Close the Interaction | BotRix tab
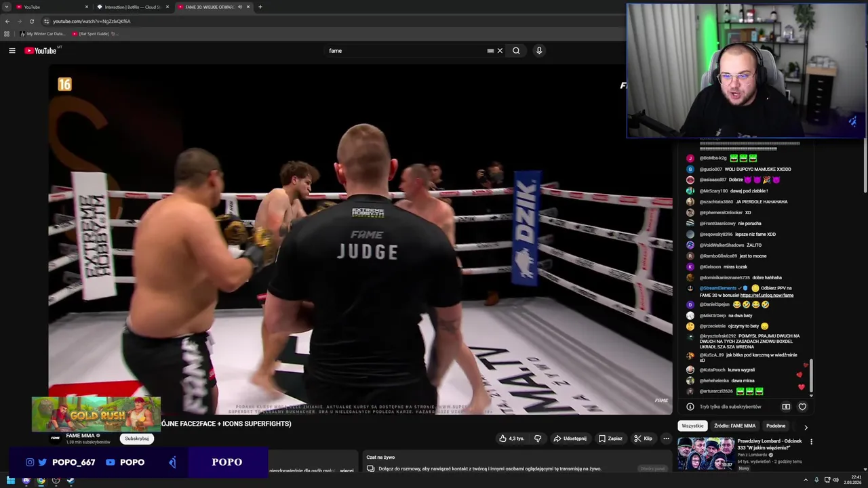 (167, 7)
